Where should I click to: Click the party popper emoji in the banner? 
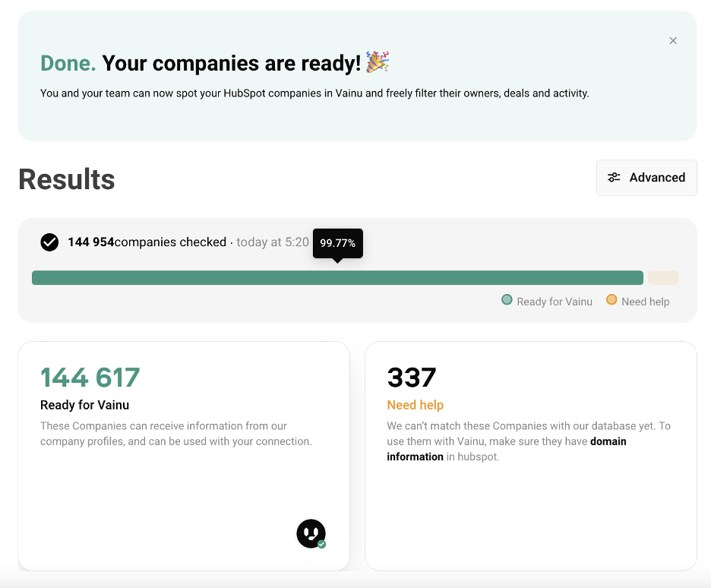(378, 62)
